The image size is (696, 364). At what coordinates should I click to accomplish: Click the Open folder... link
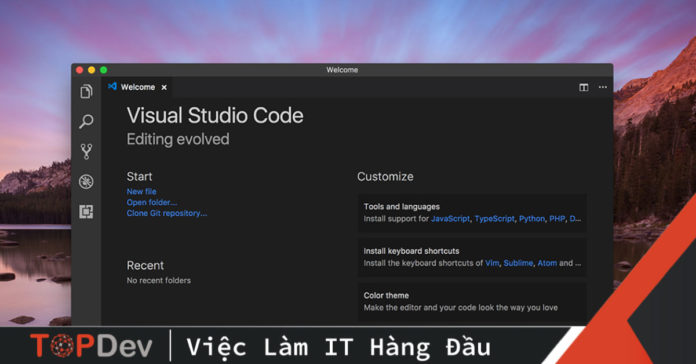coord(152,202)
